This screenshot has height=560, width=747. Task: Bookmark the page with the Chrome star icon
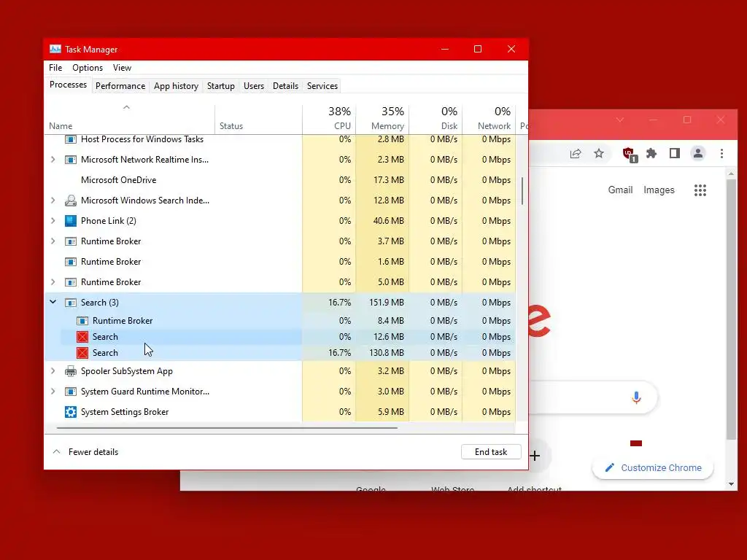[x=599, y=153]
